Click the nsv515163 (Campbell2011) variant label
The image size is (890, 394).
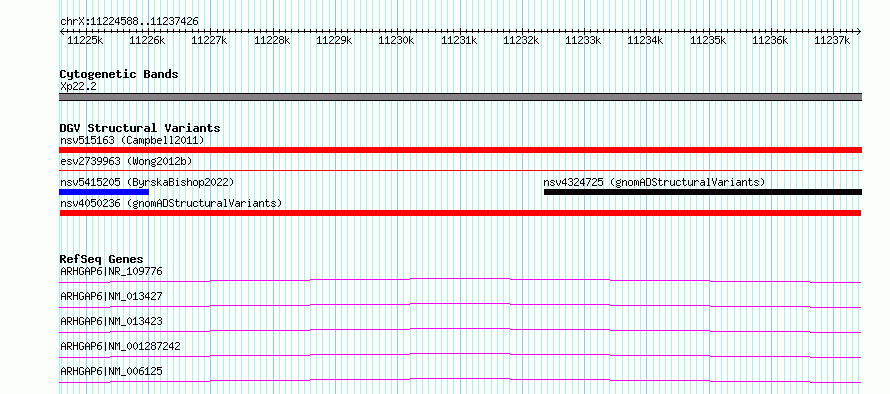pos(132,140)
